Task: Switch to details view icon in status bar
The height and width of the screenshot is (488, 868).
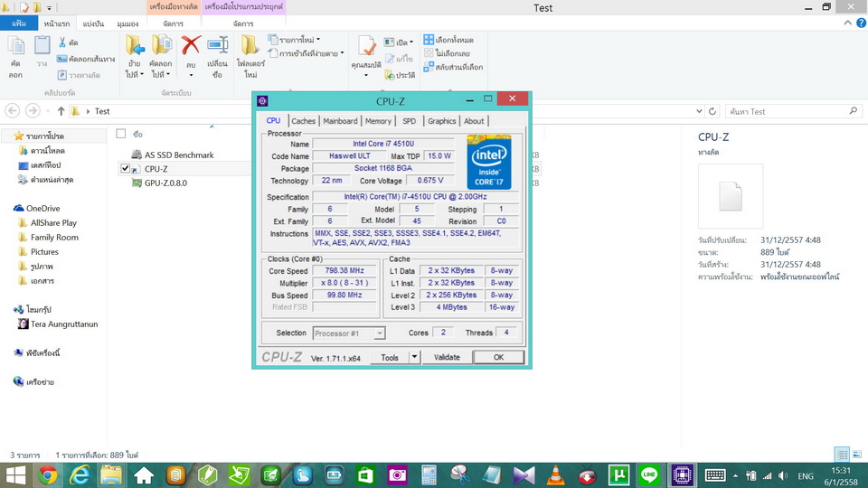Action: click(842, 455)
